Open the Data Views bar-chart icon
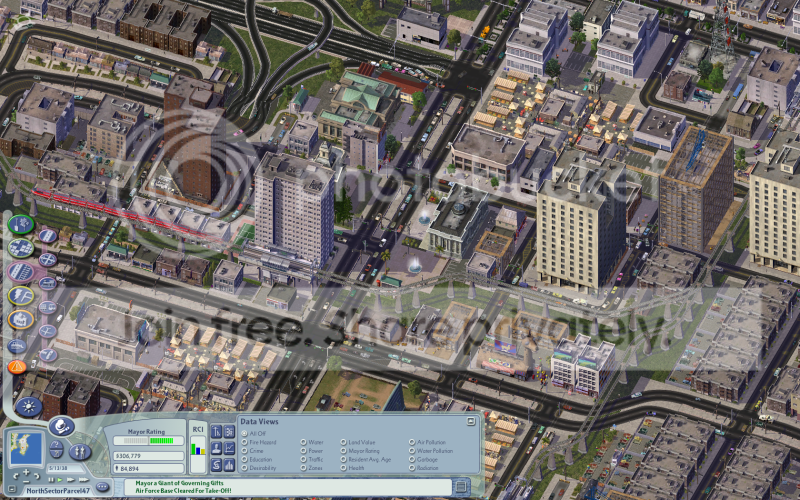 [229, 465]
